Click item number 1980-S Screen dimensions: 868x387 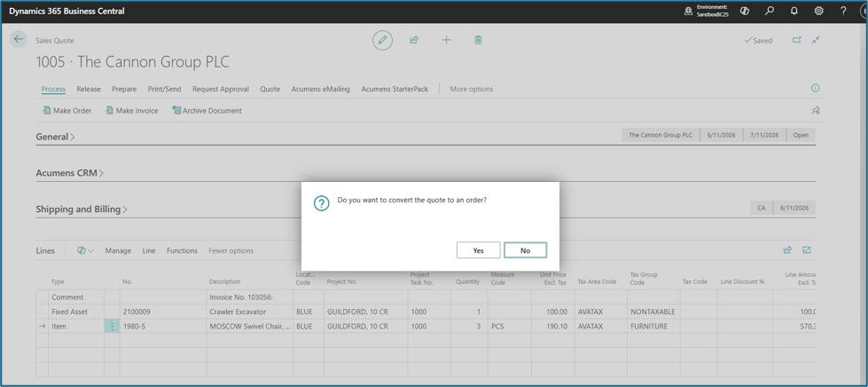[x=163, y=327]
